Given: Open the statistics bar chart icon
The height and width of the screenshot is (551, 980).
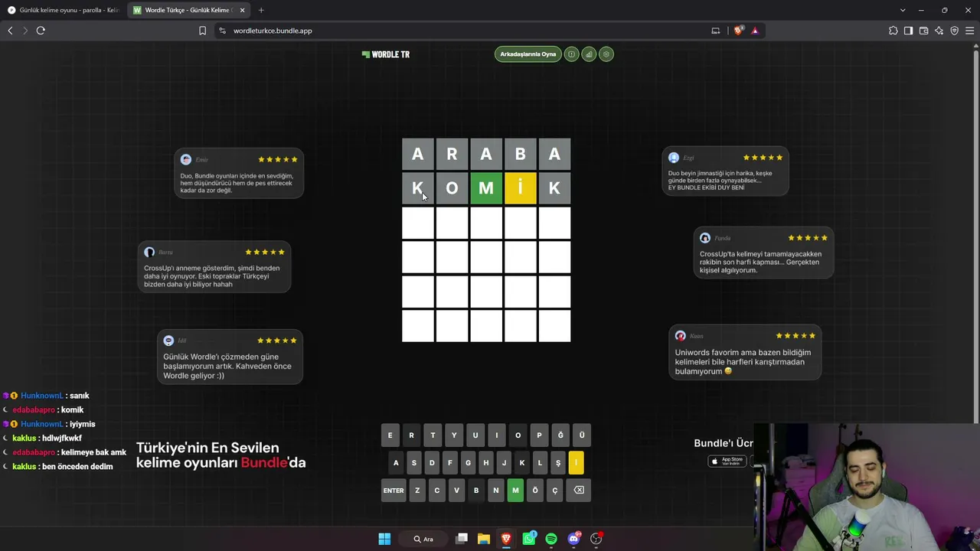Looking at the screenshot, I should (x=589, y=54).
